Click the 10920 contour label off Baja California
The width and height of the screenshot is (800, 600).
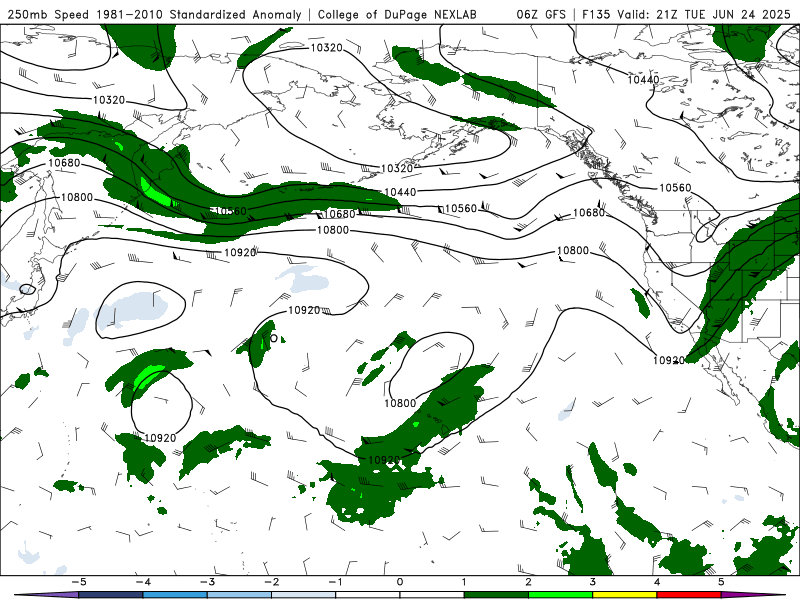pyautogui.click(x=669, y=360)
